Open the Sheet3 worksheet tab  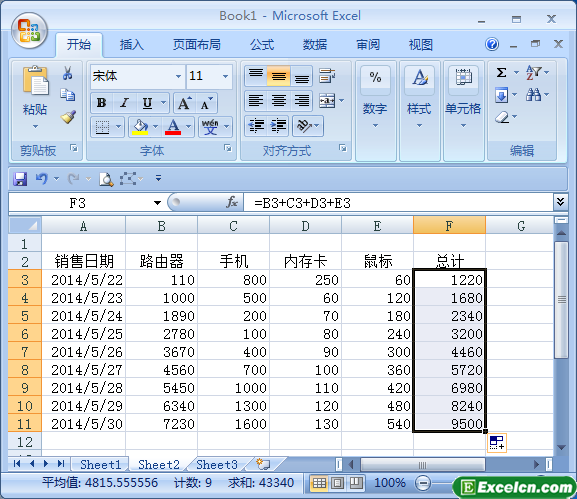click(217, 464)
